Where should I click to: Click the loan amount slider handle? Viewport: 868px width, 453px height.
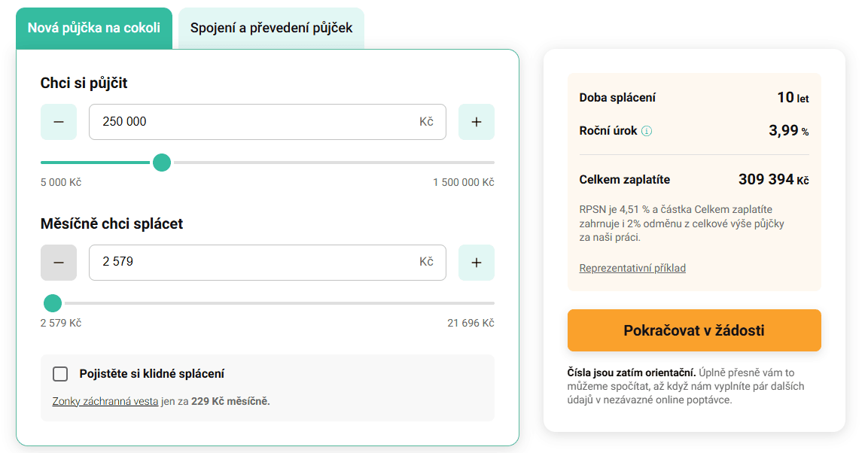click(162, 163)
